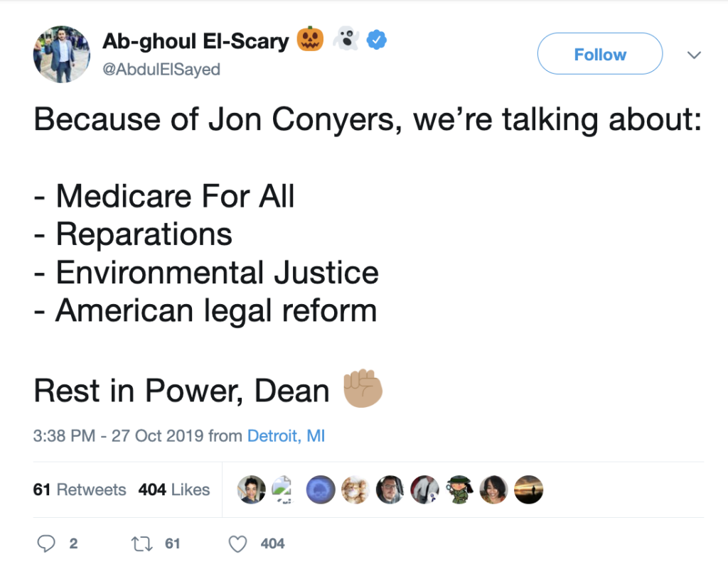Click the blue skull liker avatar
The image size is (728, 579).
[x=321, y=489]
